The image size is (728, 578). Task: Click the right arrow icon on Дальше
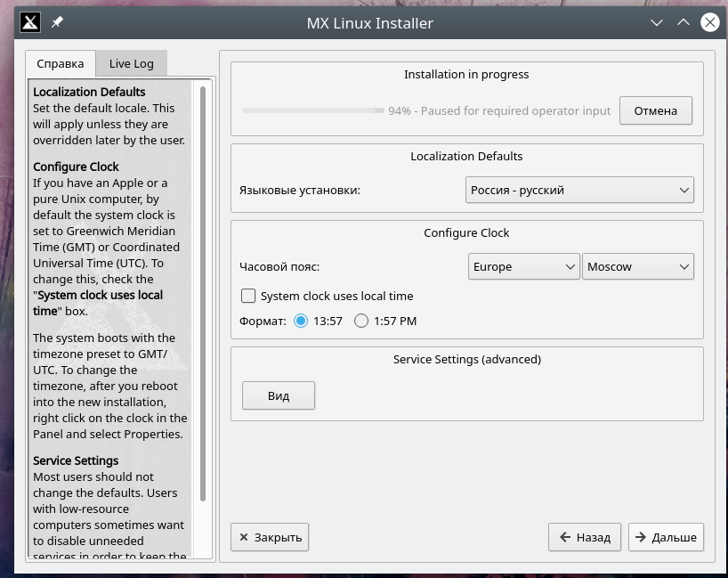(640, 537)
